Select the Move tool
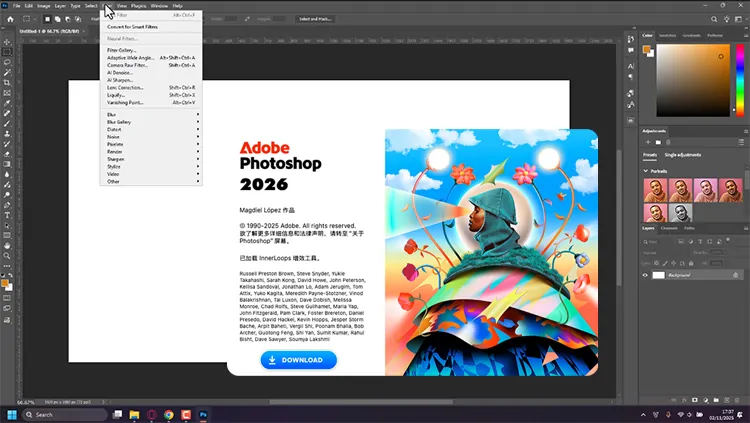 7,42
